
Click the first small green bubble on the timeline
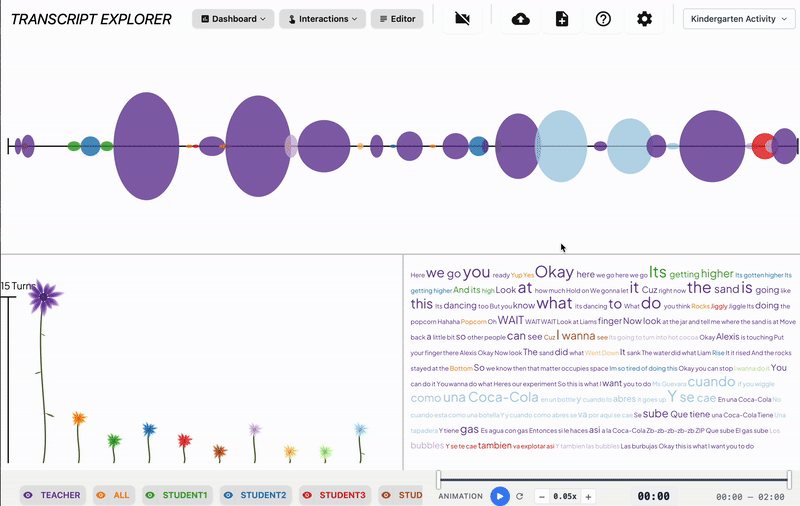[x=74, y=146]
